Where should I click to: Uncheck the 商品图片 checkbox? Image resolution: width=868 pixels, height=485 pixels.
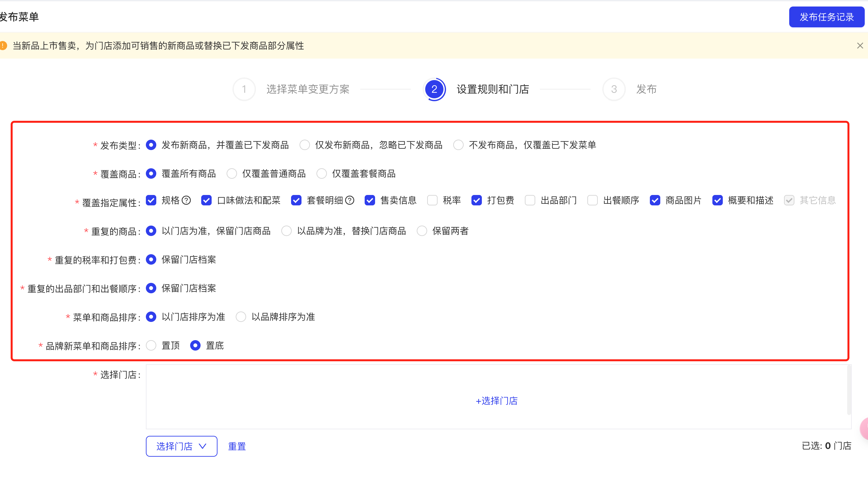655,201
